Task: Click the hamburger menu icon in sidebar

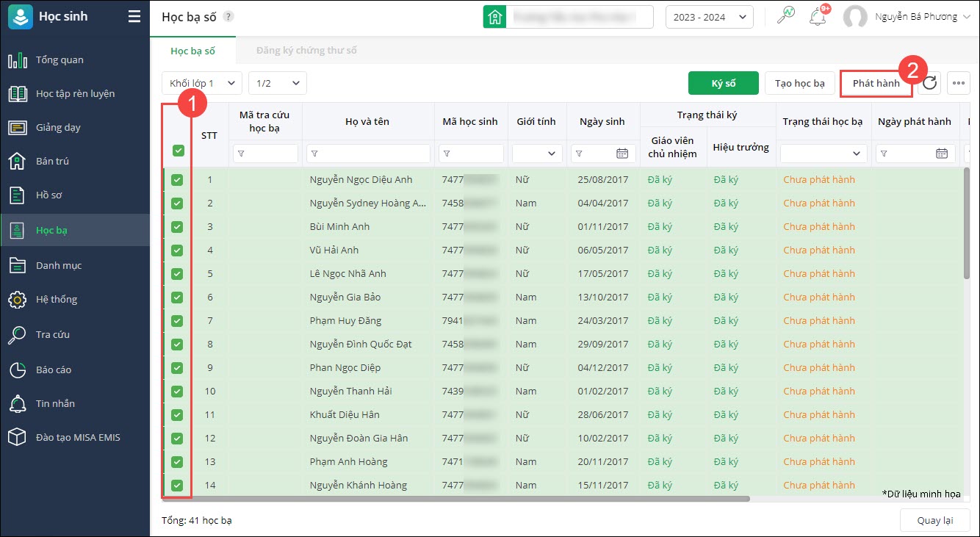Action: pos(134,17)
